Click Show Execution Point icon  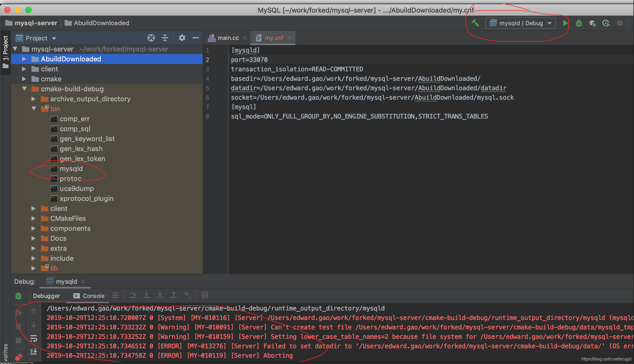tap(133, 295)
